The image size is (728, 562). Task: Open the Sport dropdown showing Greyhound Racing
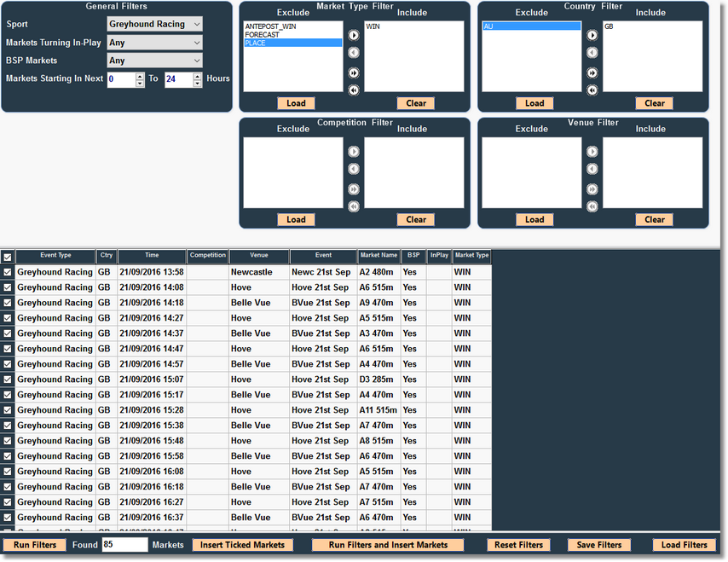pos(154,24)
